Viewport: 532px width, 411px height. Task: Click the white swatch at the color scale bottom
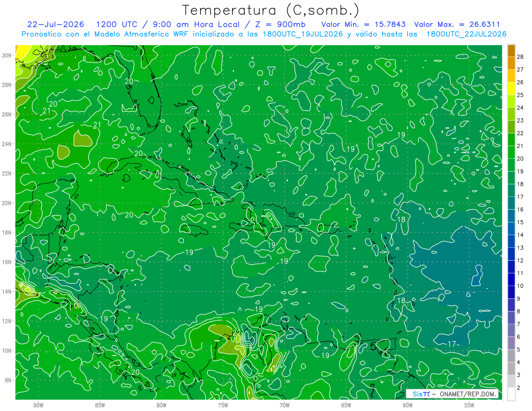pyautogui.click(x=511, y=394)
